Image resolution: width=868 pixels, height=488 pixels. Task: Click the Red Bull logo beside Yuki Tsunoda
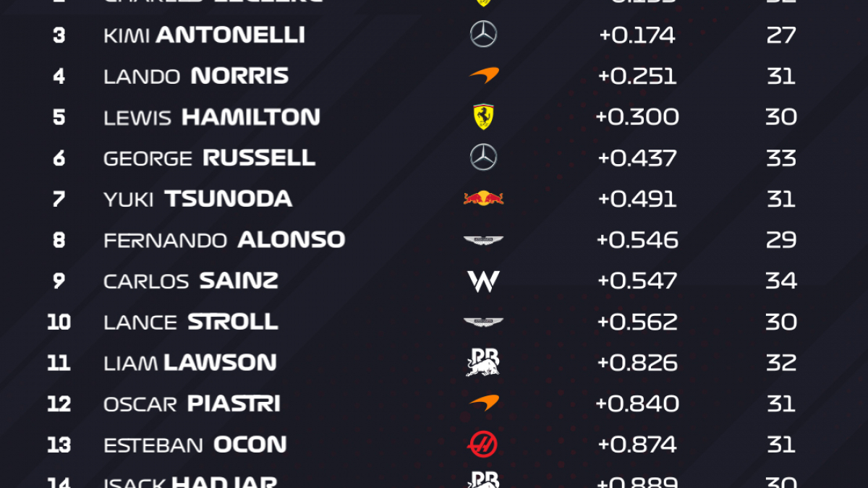click(x=483, y=198)
